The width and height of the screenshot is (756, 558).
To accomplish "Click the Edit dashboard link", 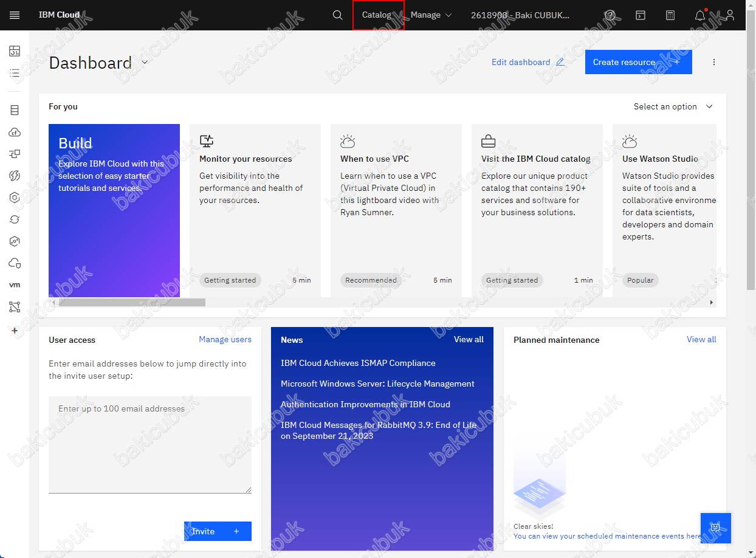I will [x=521, y=62].
